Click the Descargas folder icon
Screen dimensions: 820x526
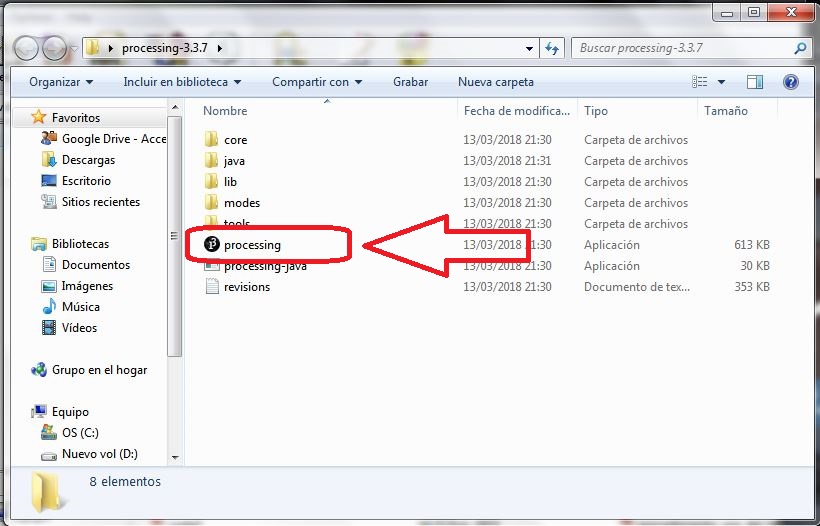coord(49,159)
